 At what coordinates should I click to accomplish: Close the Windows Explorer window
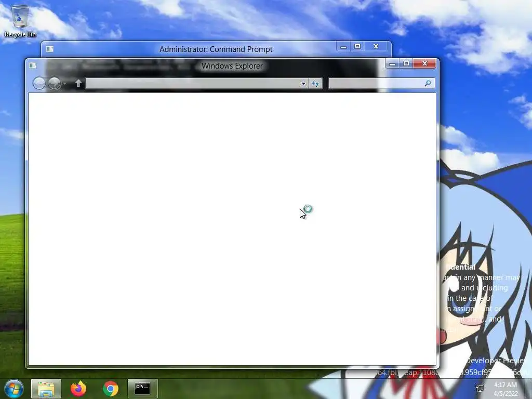[x=424, y=63]
